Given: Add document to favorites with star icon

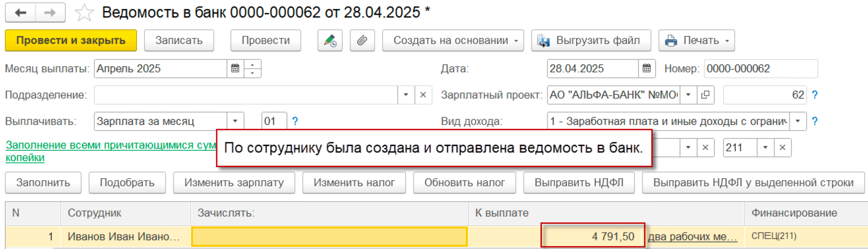Looking at the screenshot, I should click(84, 13).
